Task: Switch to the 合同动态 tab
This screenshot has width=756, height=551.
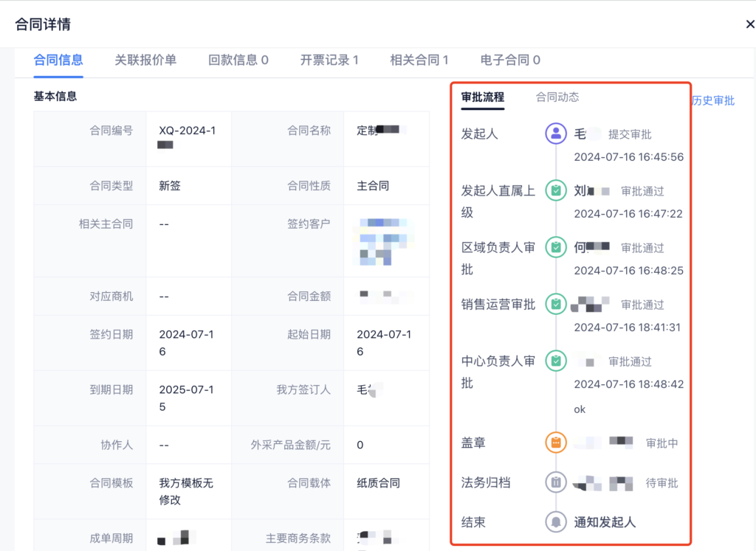Action: (557, 97)
